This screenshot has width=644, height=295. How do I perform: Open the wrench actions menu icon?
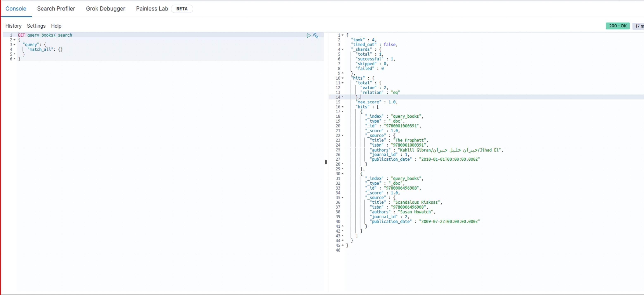coord(315,36)
